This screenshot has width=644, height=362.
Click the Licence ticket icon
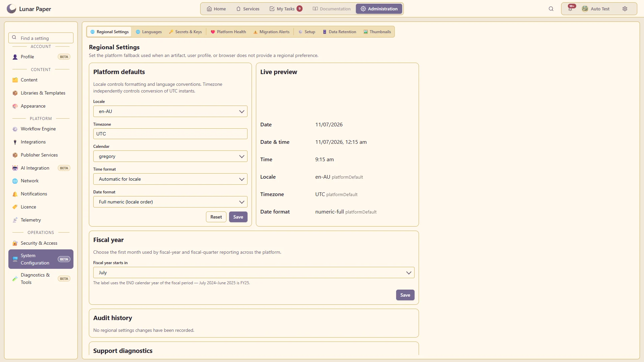click(x=15, y=207)
